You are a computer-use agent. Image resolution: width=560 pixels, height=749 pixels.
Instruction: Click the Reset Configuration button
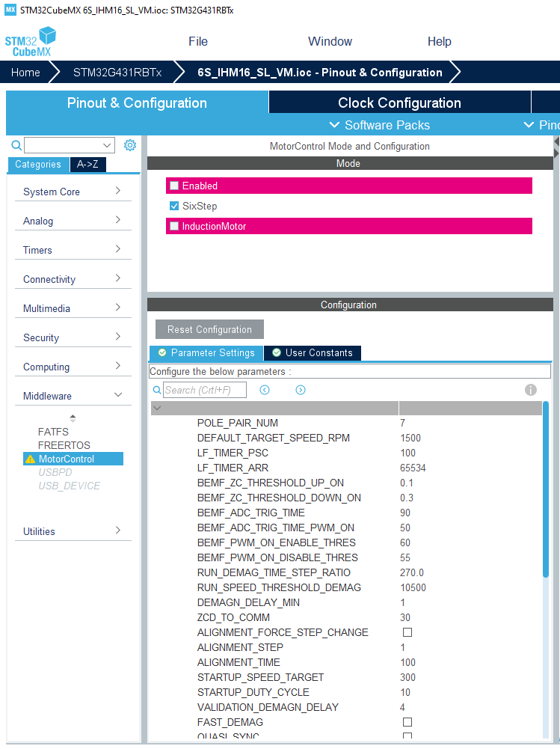coord(209,329)
